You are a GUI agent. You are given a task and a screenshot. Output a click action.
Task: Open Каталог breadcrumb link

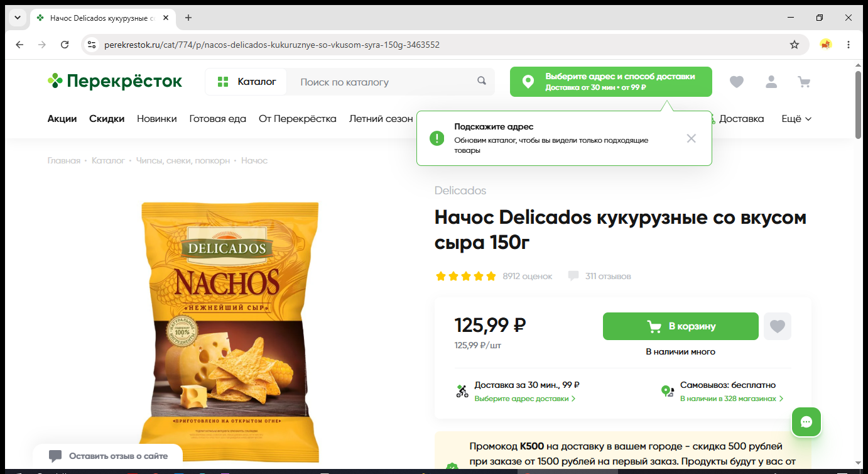(108, 161)
